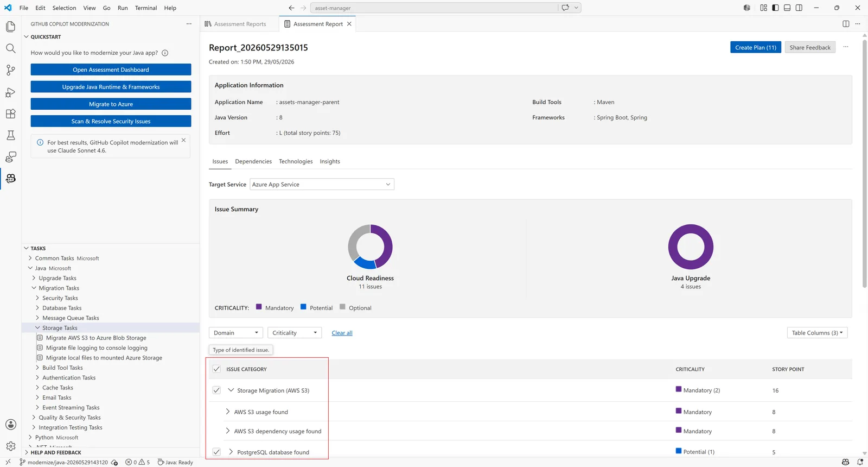Screen dimensions: 868x467
Task: Expand the AWS S3 usage found row
Action: pyautogui.click(x=228, y=412)
